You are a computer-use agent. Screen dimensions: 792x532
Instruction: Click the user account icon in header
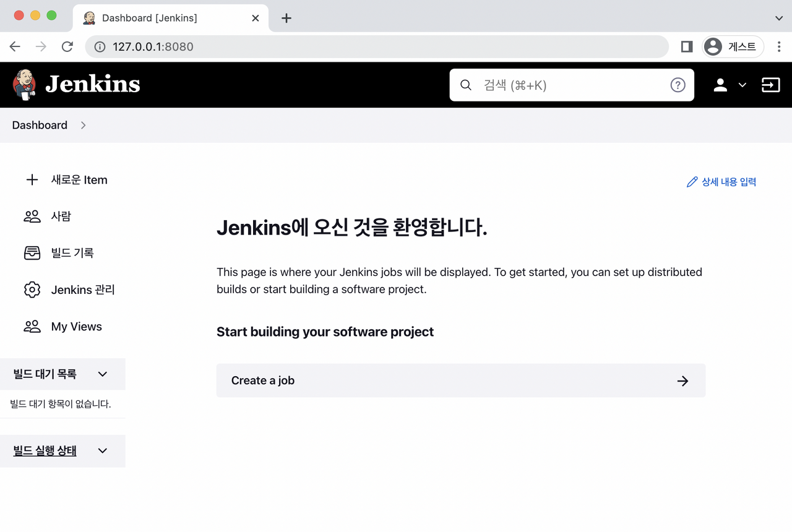click(720, 85)
